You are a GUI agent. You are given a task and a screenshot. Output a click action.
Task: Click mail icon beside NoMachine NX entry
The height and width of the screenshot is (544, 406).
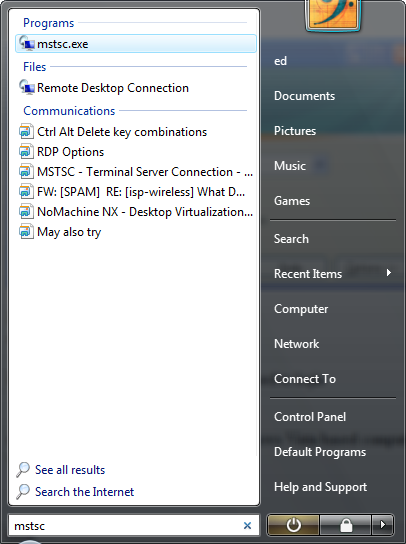[x=26, y=212]
